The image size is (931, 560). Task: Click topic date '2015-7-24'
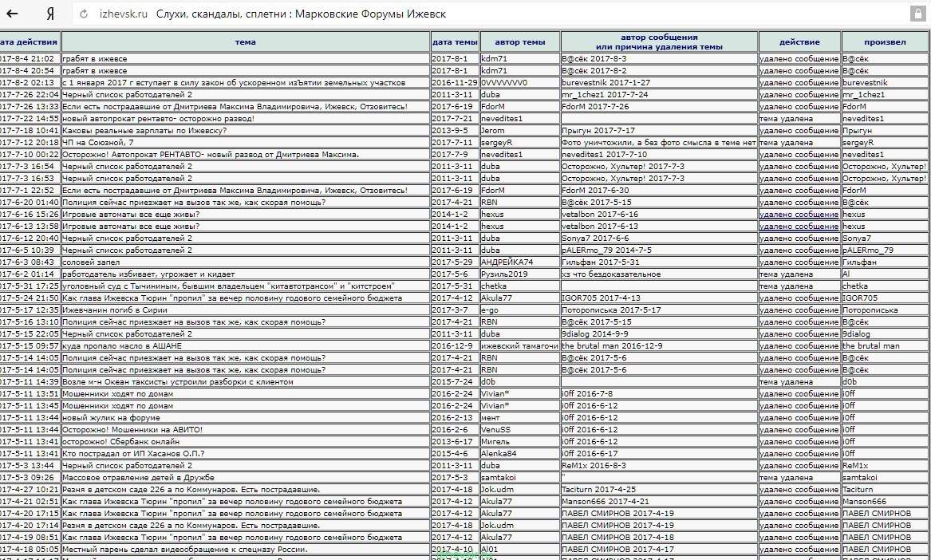[452, 382]
